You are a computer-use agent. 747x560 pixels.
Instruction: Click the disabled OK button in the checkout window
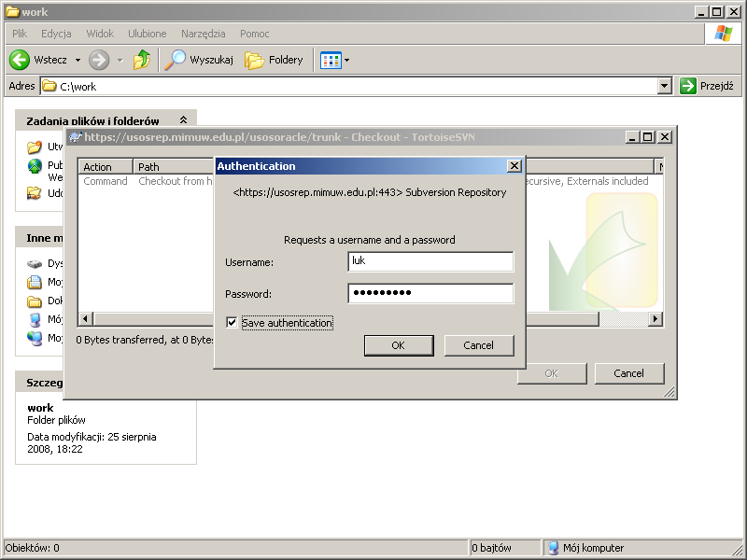click(x=552, y=373)
